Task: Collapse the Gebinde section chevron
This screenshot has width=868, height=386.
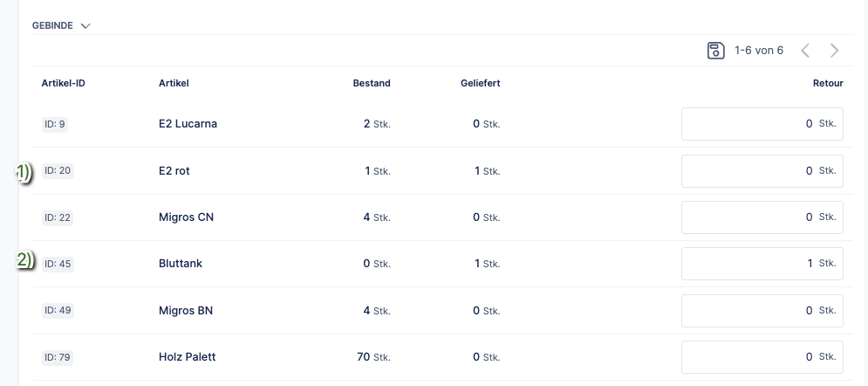Action: click(85, 26)
